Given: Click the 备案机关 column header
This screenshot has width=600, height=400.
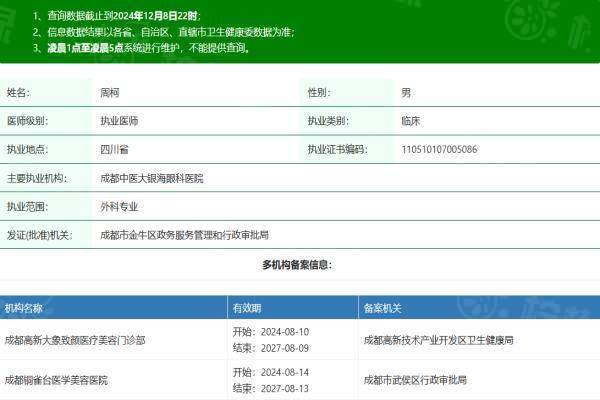Looking at the screenshot, I should (382, 308).
